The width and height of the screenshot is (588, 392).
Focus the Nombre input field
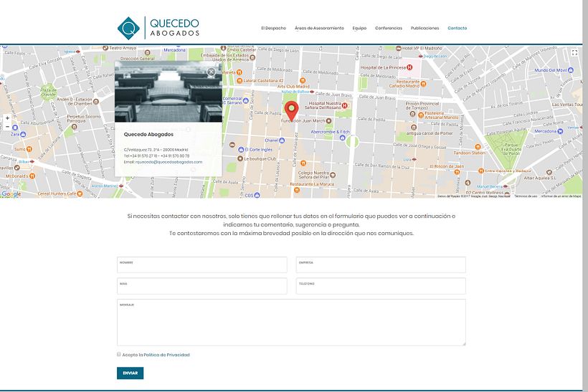point(201,265)
